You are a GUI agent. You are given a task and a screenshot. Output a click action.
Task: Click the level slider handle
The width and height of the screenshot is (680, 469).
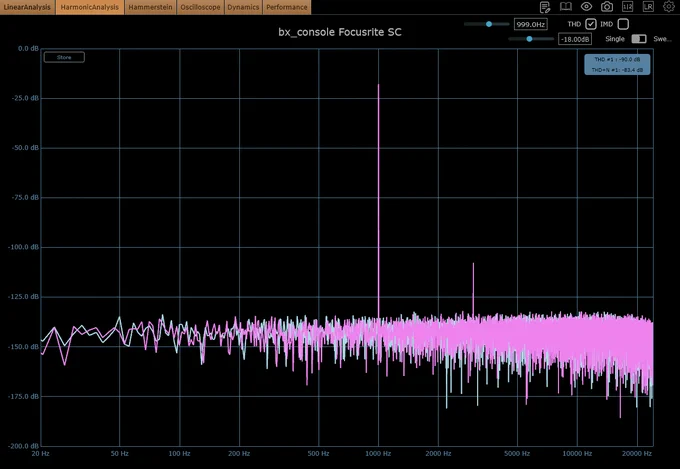point(529,39)
